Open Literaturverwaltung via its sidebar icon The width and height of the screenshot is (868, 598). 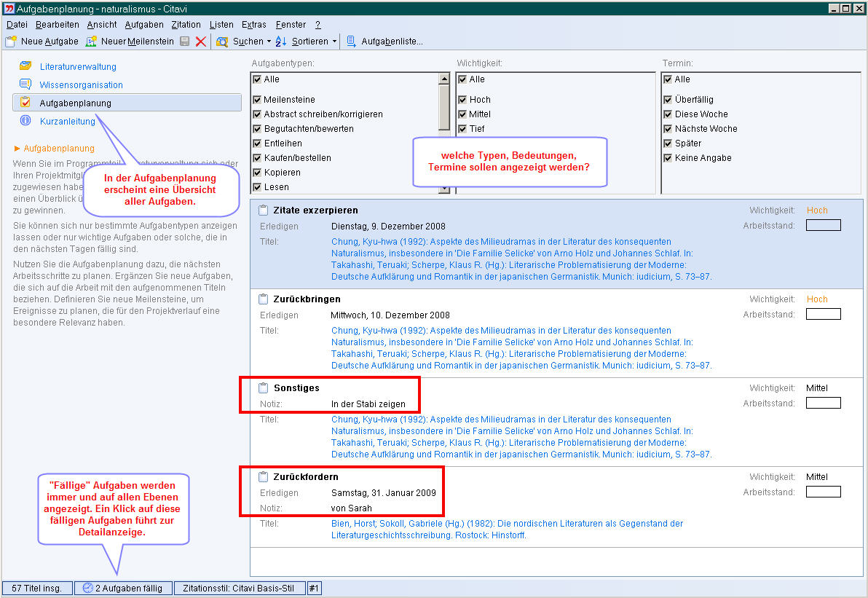pos(25,66)
